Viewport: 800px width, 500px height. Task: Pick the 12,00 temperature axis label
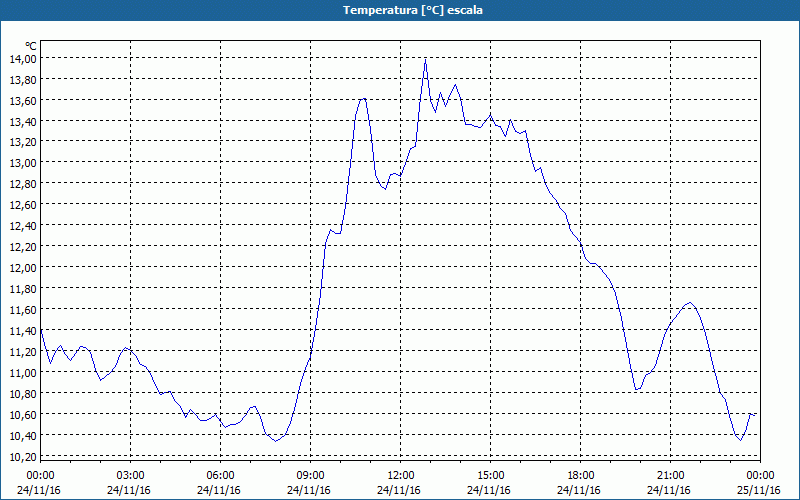[23, 267]
